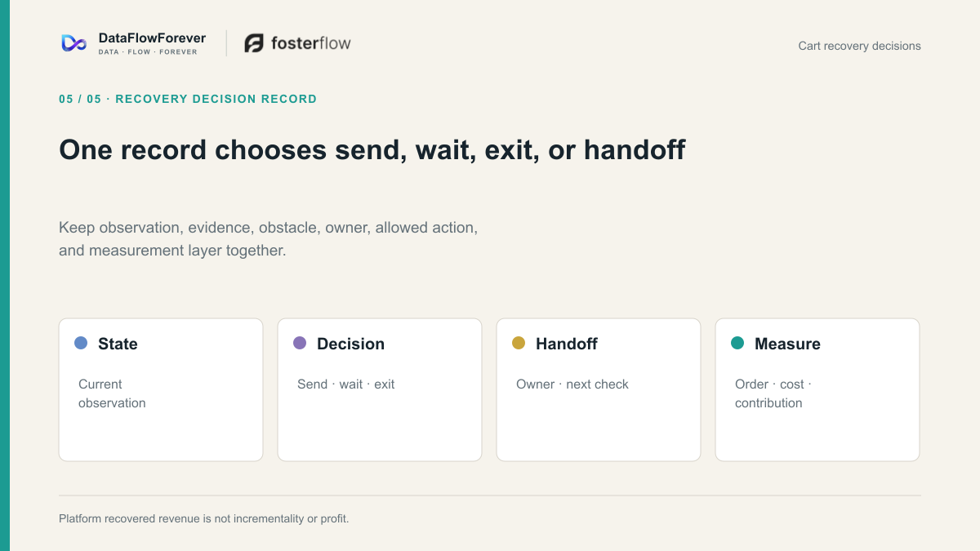Click the DataFlowForever brand name text
The image size is (980, 551).
click(x=152, y=38)
